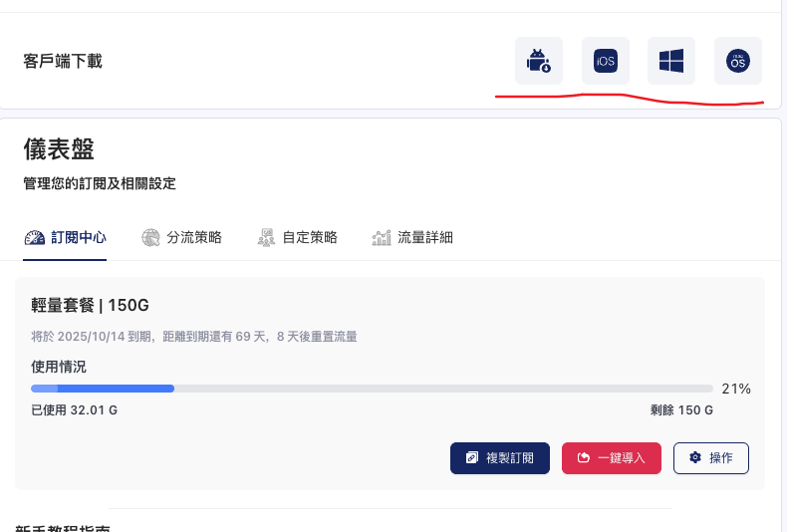787x532 pixels.
Task: Click the 管理您的訂閱及相關設定 subtitle
Action: 100,183
